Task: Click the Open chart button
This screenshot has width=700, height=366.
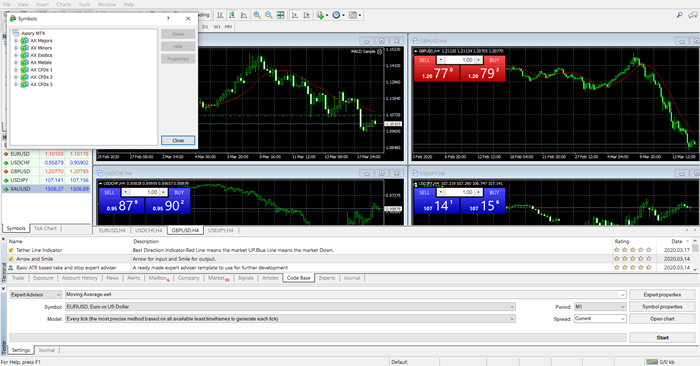Action: click(662, 319)
